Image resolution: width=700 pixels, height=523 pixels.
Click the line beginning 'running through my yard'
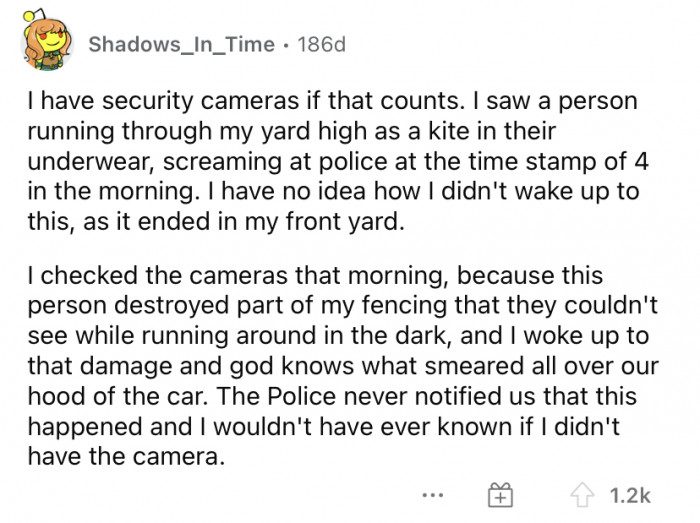click(292, 131)
